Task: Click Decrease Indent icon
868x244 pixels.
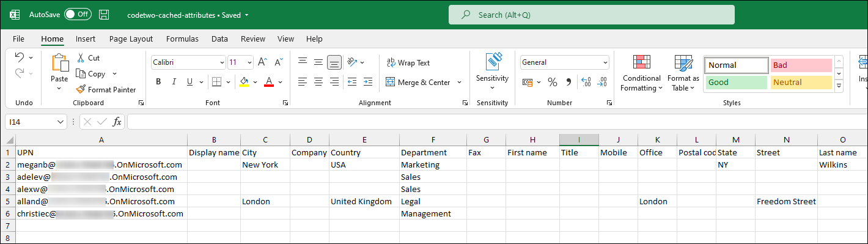Action: click(352, 82)
